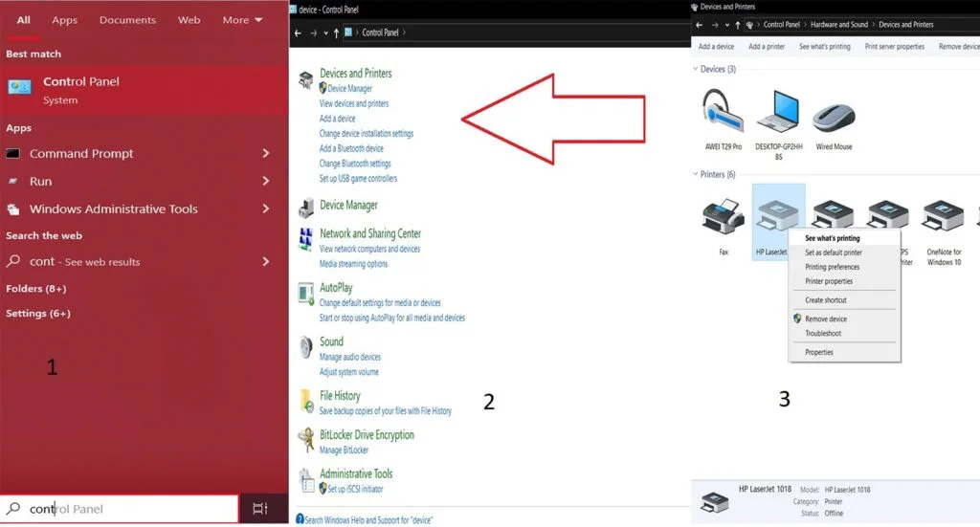Click the Add a Bluetooth device link
The width and height of the screenshot is (980, 527).
click(351, 148)
